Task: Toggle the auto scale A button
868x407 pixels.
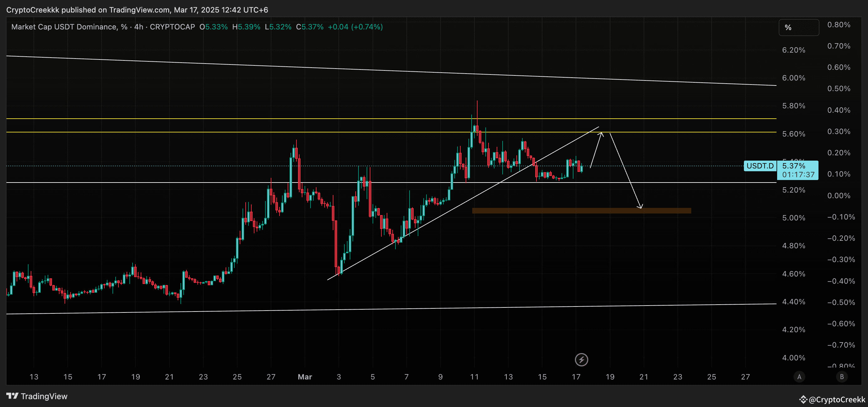Action: tap(799, 377)
